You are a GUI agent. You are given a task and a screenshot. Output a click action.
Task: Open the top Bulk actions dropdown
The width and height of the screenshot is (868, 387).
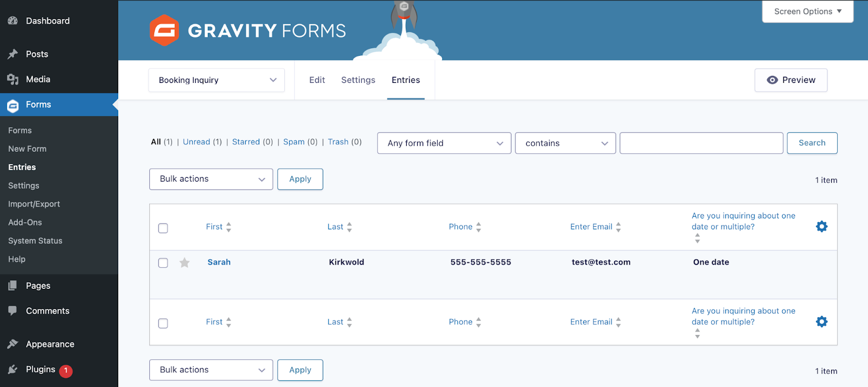pyautogui.click(x=211, y=179)
